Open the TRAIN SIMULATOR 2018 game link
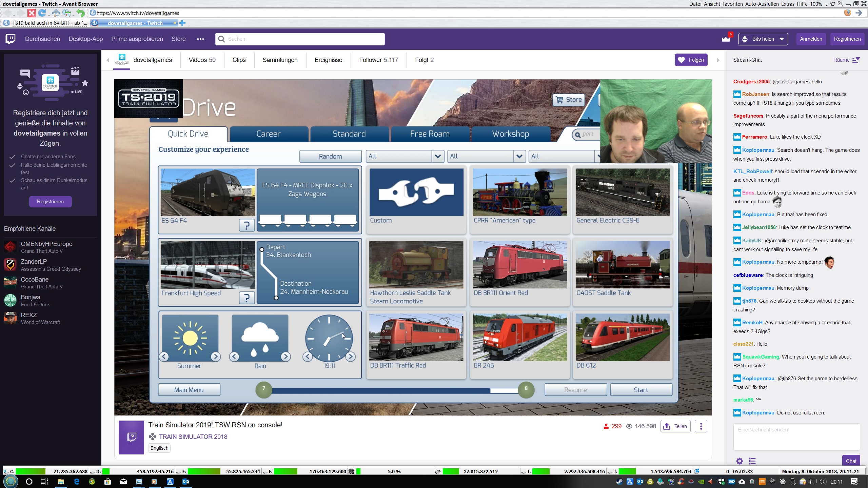 point(193,437)
